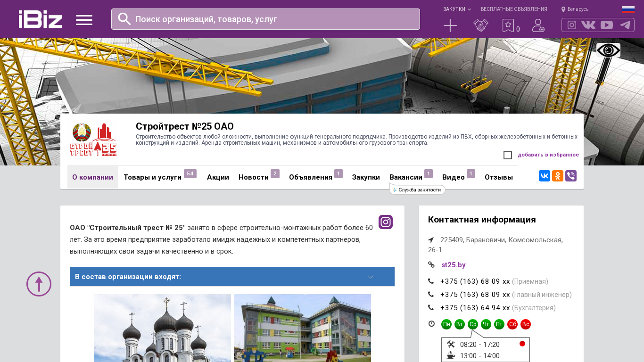Click the magnifier search icon
Viewport: 644px width, 362px height.
click(x=124, y=19)
